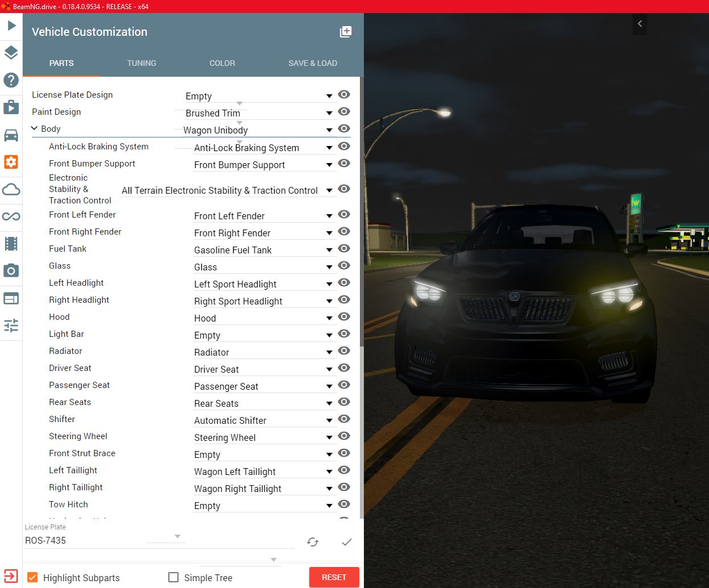Open the environment cloud icon
The image size is (709, 588).
pos(11,189)
